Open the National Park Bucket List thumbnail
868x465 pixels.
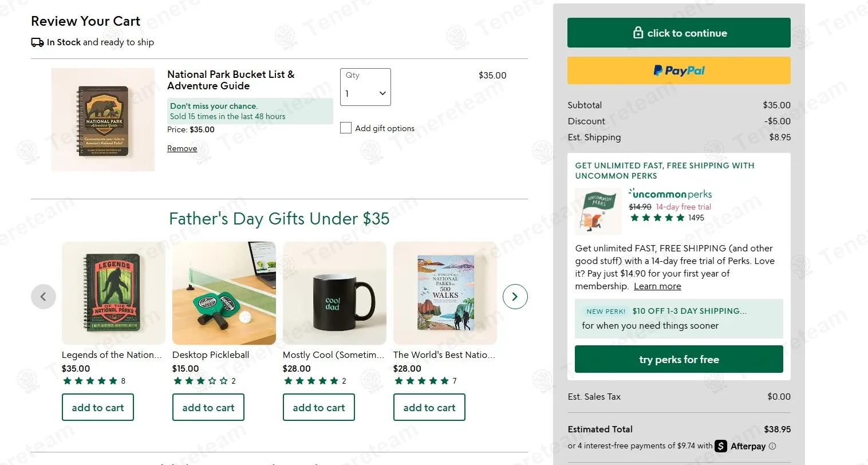(x=103, y=120)
